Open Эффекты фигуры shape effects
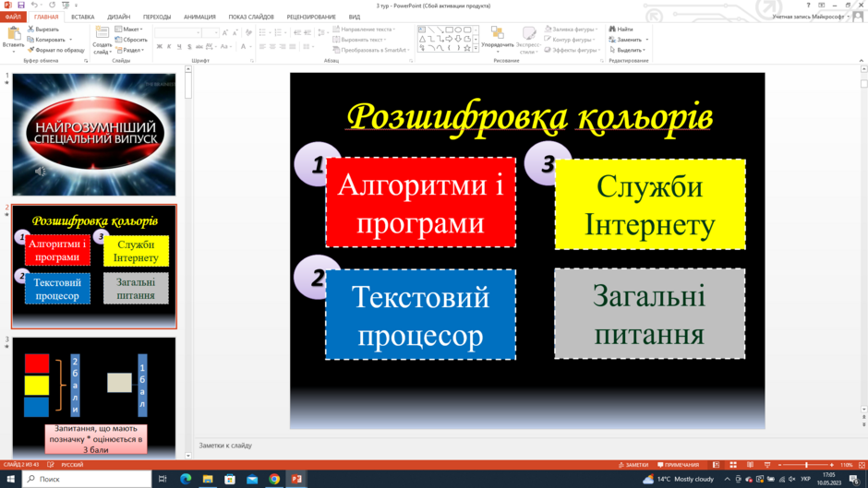This screenshot has height=488, width=868. [572, 50]
